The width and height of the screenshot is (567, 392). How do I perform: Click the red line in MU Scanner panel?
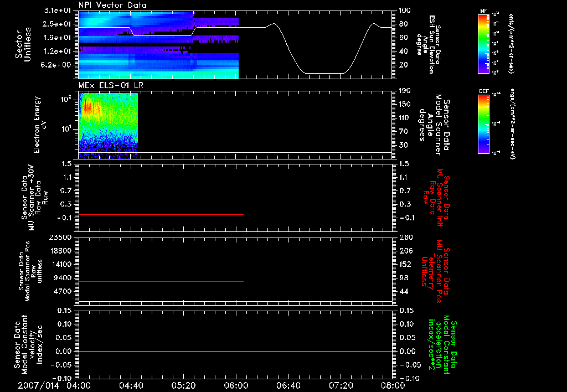tap(161, 215)
